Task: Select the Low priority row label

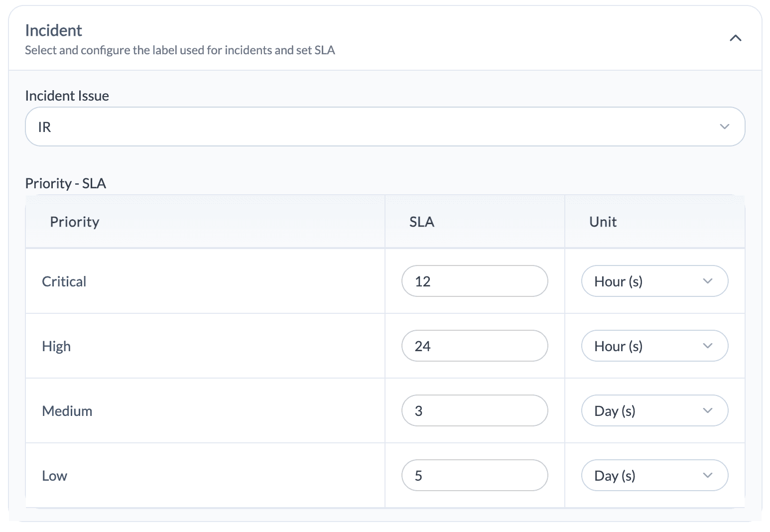Action: pyautogui.click(x=54, y=476)
